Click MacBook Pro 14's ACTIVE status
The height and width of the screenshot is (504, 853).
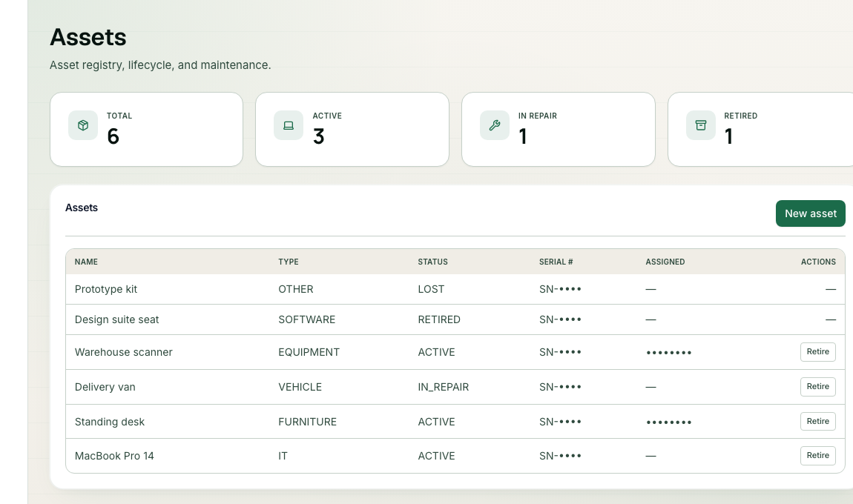coord(436,456)
